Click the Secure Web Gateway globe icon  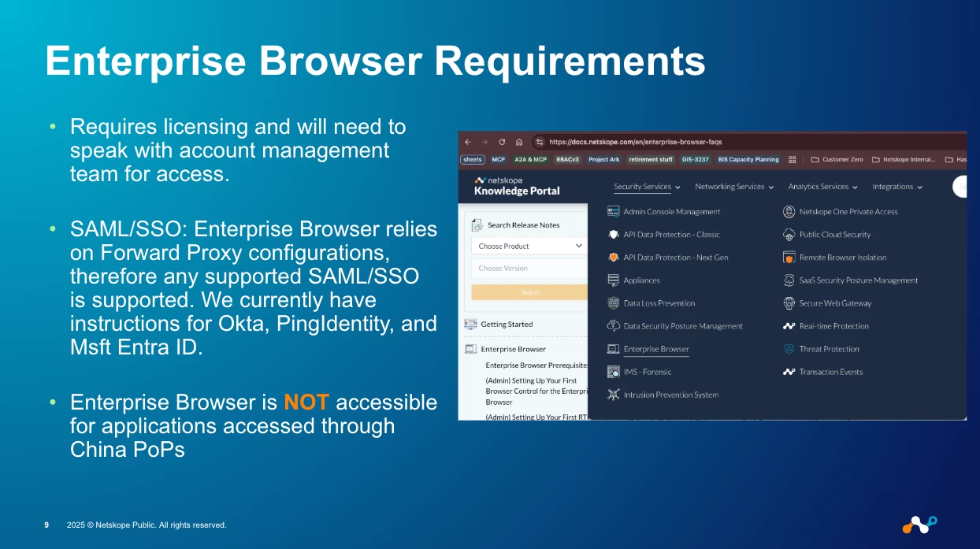tap(789, 303)
